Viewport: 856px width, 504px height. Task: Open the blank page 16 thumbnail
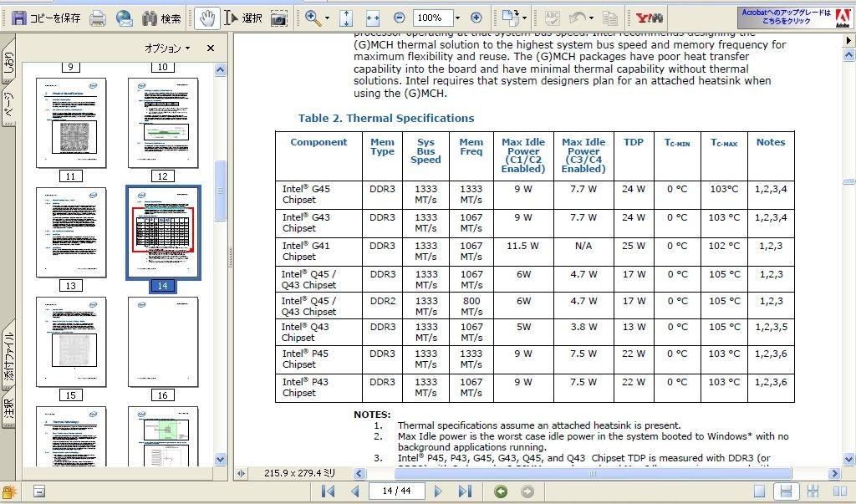(163, 342)
